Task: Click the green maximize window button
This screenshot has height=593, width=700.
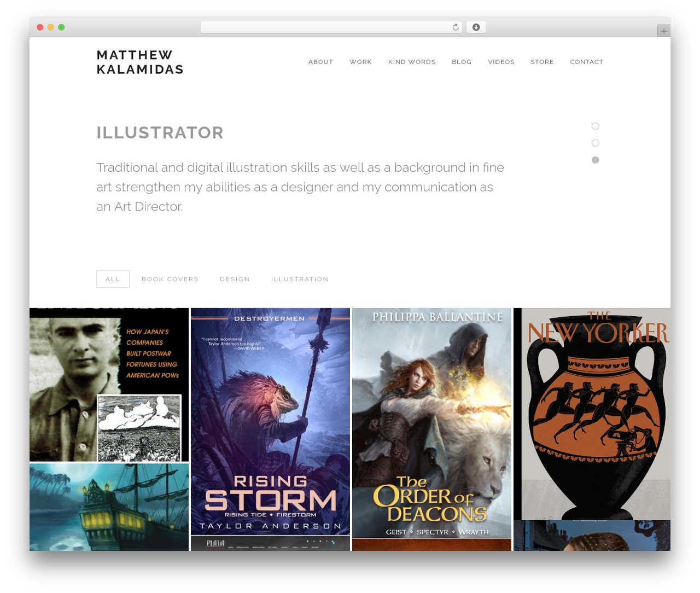Action: pyautogui.click(x=61, y=27)
